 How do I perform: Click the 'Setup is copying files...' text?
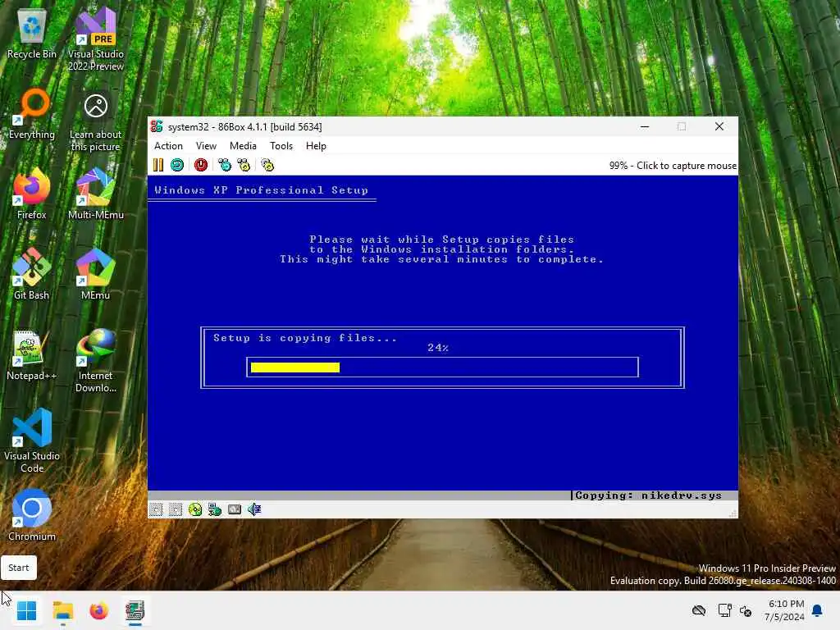pos(305,338)
